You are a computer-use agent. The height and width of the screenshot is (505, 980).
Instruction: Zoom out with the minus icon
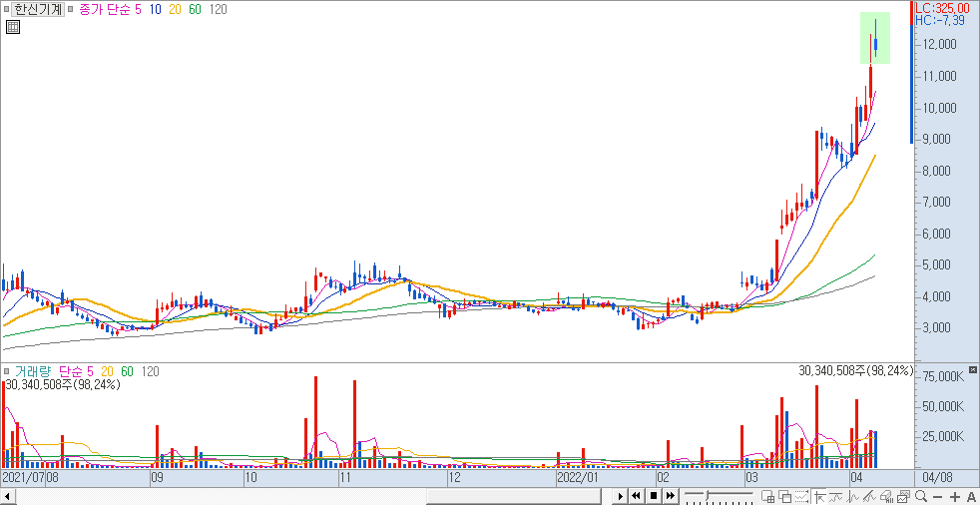937,497
